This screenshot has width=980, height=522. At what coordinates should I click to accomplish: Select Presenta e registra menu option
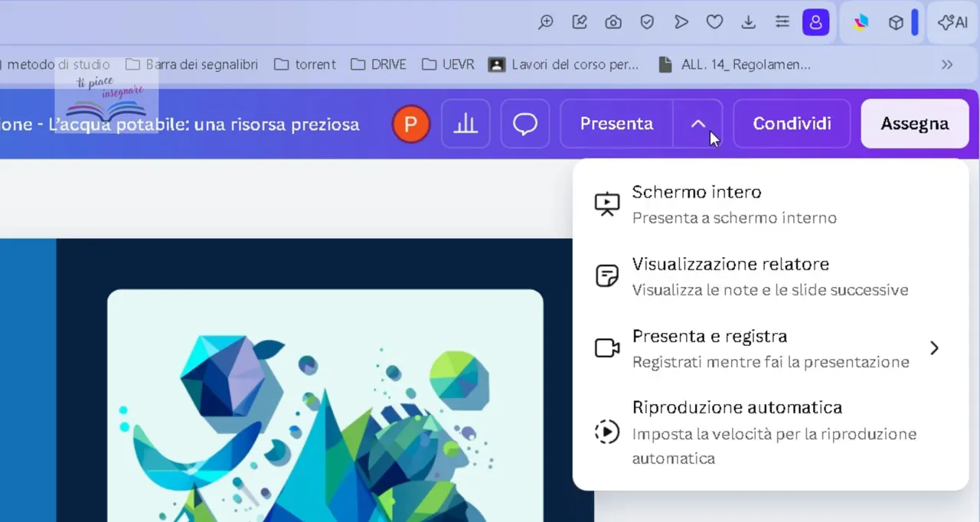pos(770,348)
